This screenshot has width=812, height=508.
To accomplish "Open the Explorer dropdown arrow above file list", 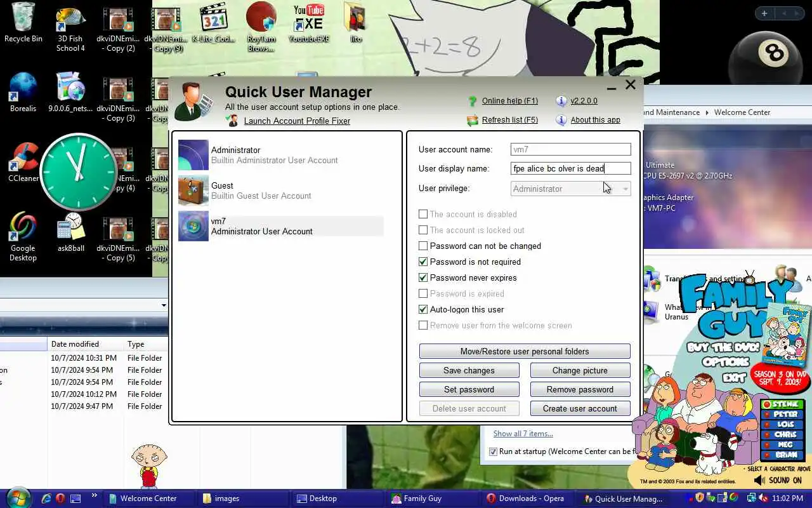I will [x=164, y=305].
